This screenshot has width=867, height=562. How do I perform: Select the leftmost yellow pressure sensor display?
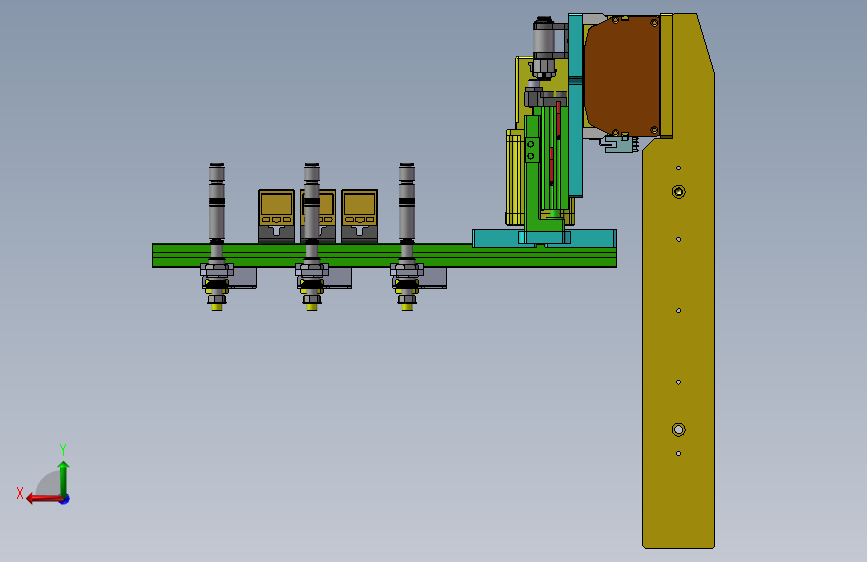coord(276,208)
